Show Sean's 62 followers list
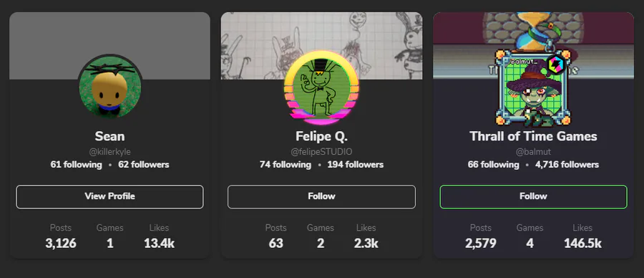This screenshot has width=644, height=278. coord(144,165)
